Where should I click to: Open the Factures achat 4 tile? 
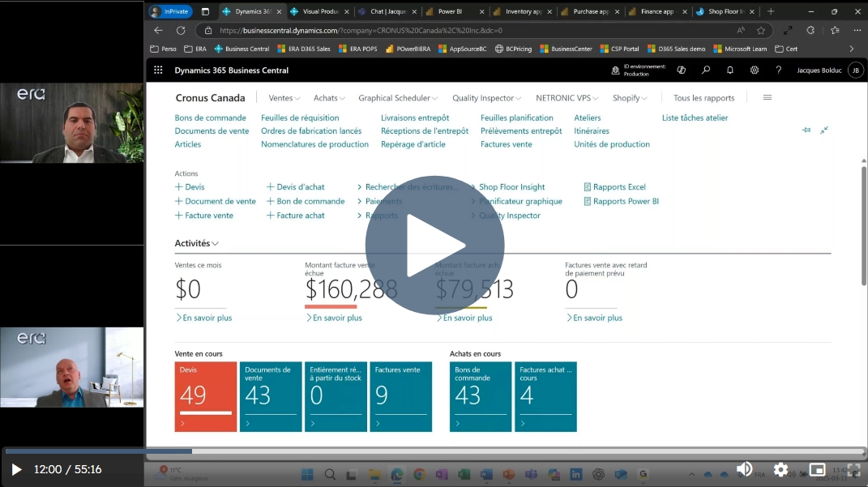(x=545, y=396)
